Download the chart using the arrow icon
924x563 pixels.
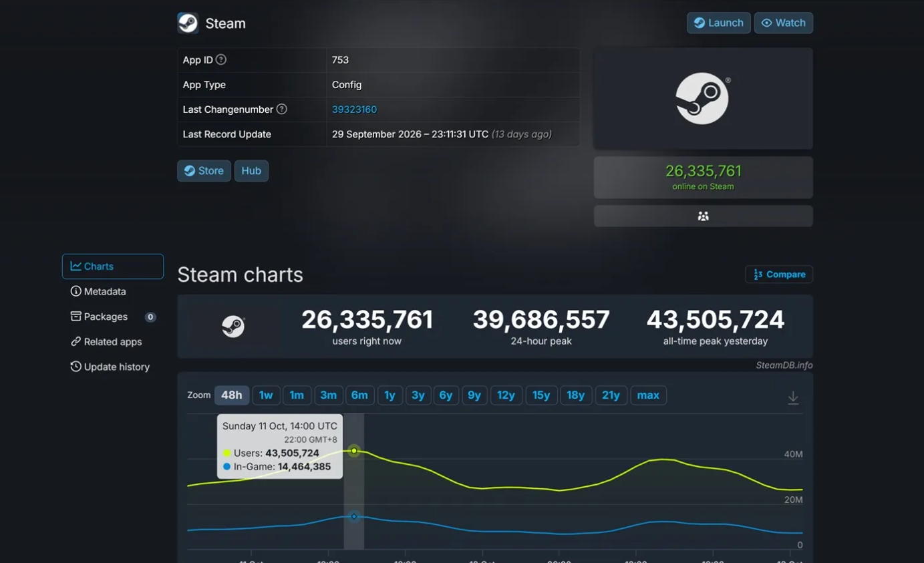point(793,397)
